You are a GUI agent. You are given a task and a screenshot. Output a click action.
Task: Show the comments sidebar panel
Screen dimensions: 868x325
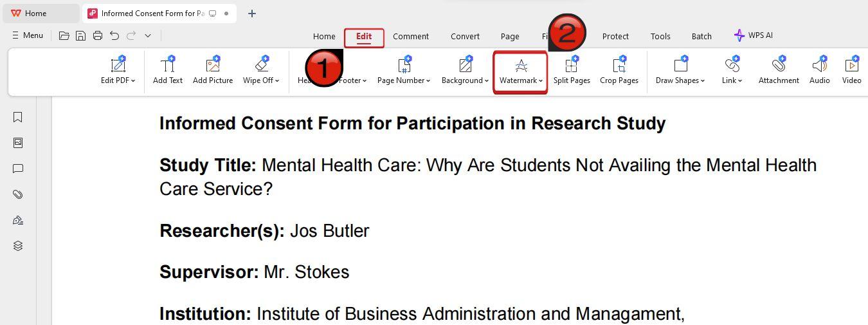(18, 169)
